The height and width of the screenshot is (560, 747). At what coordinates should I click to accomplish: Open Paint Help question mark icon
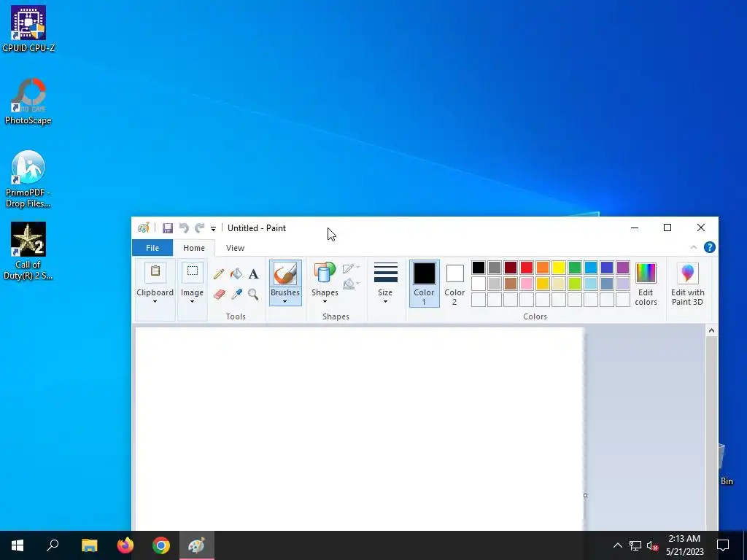[x=709, y=247]
